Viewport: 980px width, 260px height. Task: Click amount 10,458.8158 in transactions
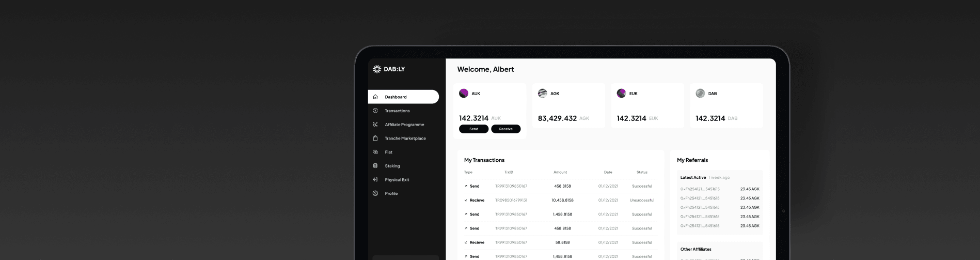click(x=562, y=200)
